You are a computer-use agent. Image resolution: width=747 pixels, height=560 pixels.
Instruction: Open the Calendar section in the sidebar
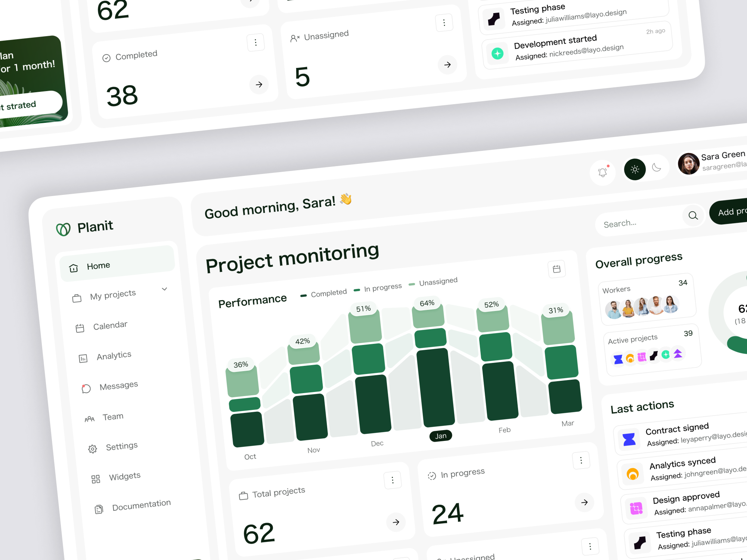pyautogui.click(x=110, y=325)
